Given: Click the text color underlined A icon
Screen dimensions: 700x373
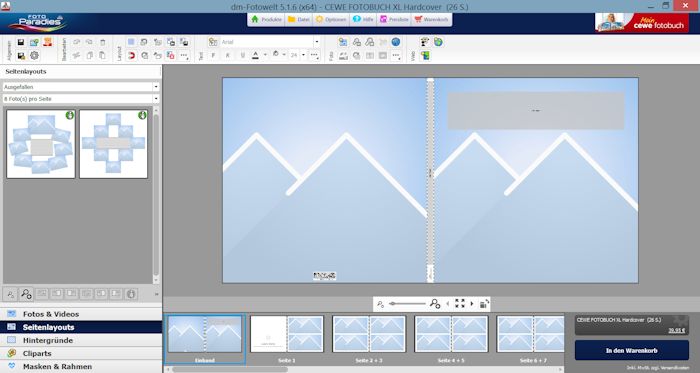Looking at the screenshot, I should pos(255,55).
